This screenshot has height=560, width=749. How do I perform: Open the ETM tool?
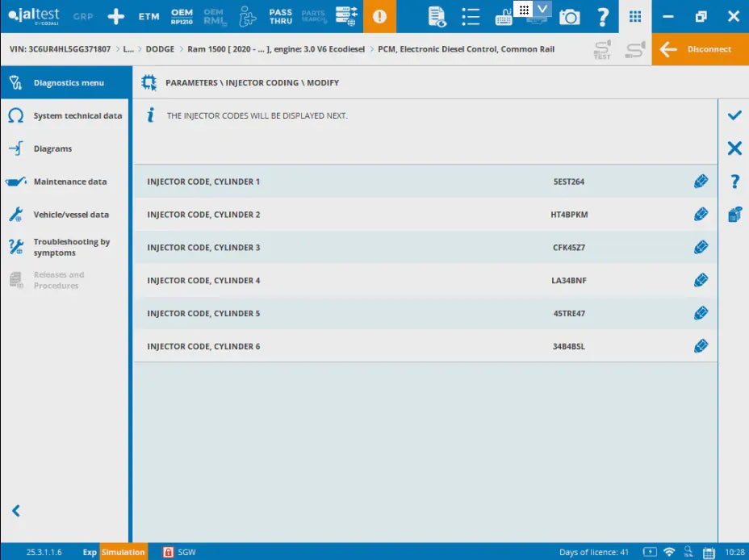pos(149,16)
